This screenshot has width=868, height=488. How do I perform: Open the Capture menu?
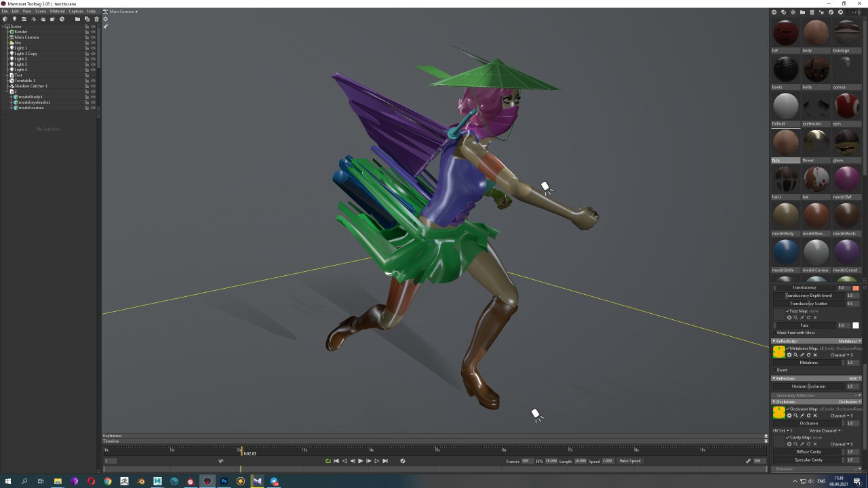76,12
